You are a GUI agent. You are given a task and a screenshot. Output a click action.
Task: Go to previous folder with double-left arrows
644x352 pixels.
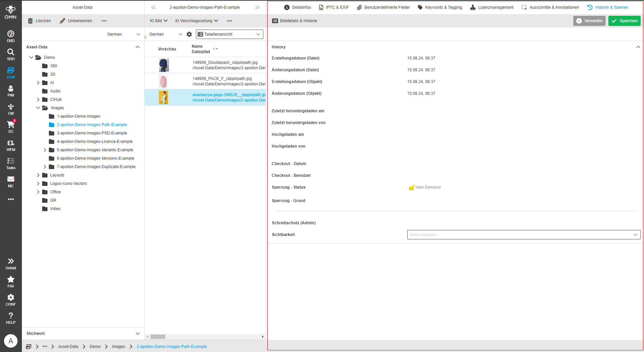point(154,7)
